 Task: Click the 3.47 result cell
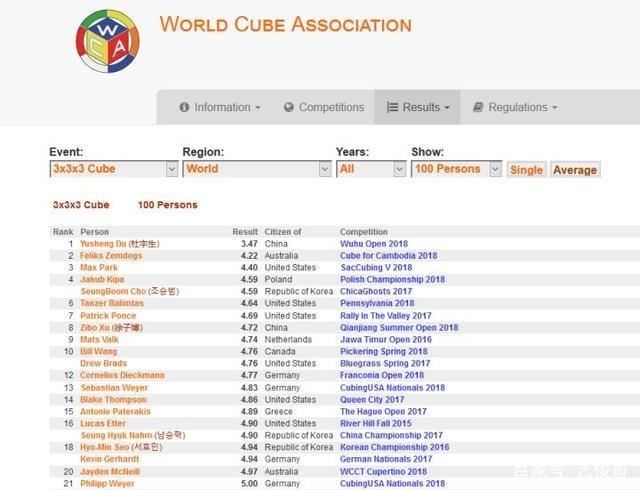(249, 244)
